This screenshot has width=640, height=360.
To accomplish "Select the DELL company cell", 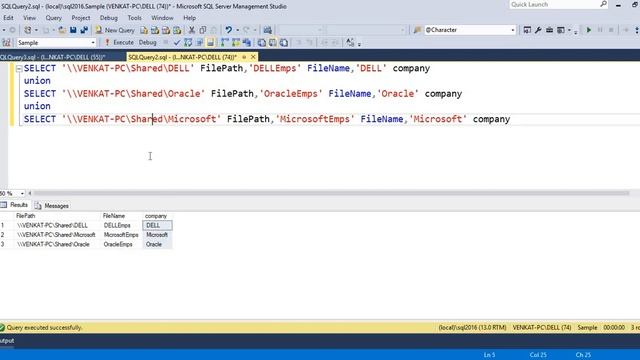I will [157, 225].
